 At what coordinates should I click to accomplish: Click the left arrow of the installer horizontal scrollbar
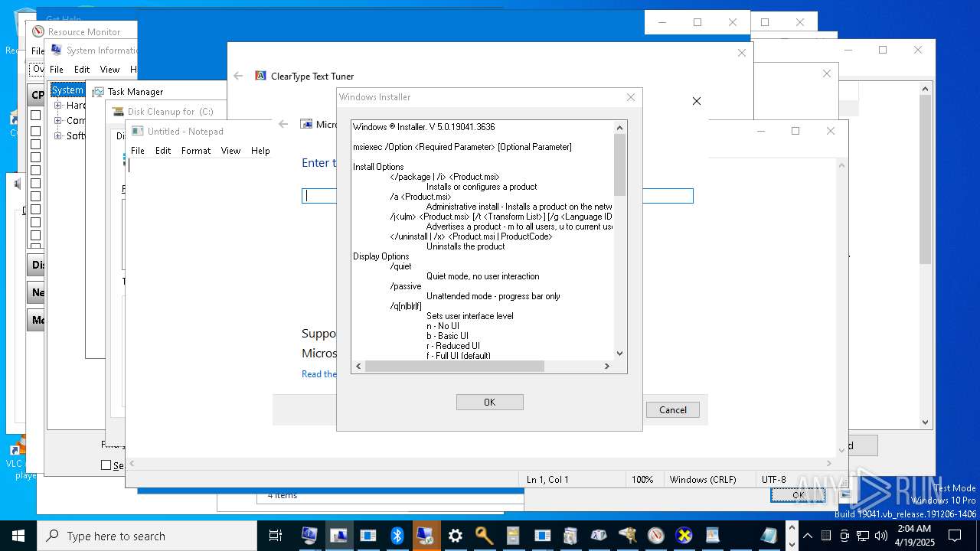[x=359, y=367]
